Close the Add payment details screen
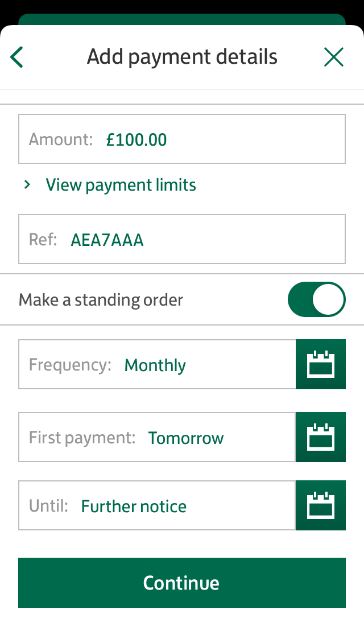 333,57
